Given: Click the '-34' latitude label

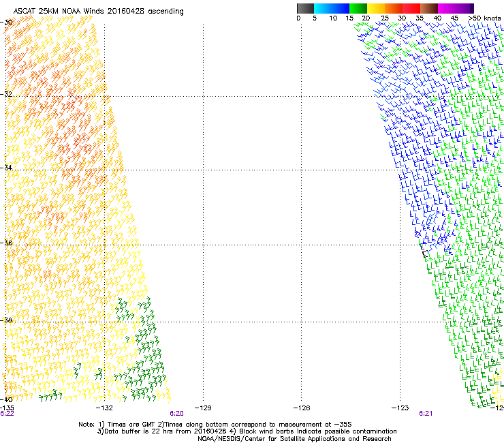Looking at the screenshot, I should pos(6,168).
